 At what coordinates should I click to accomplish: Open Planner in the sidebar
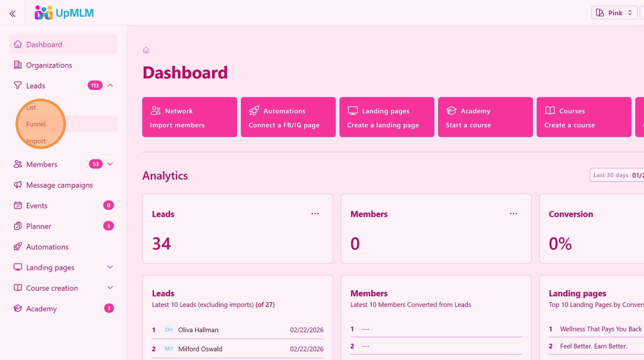click(38, 226)
